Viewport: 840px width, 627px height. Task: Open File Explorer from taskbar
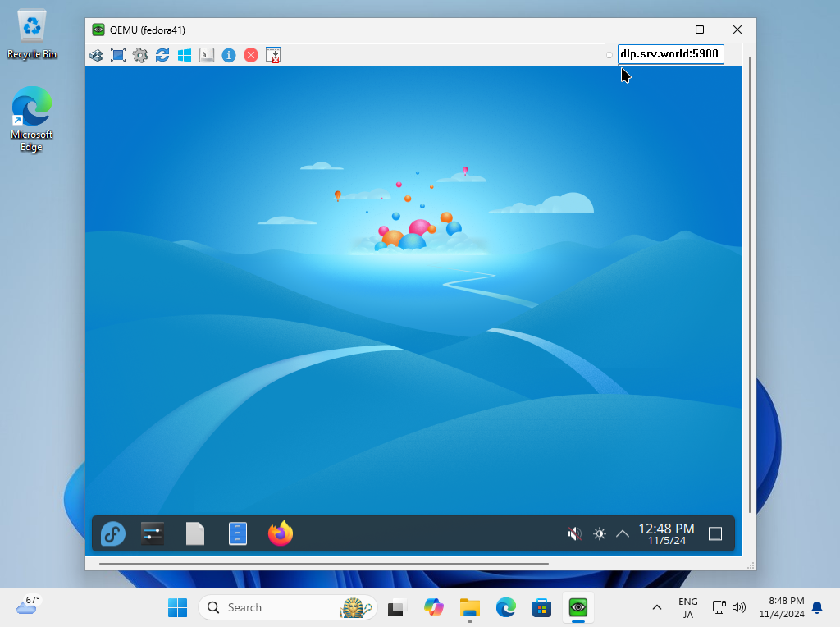pyautogui.click(x=470, y=607)
